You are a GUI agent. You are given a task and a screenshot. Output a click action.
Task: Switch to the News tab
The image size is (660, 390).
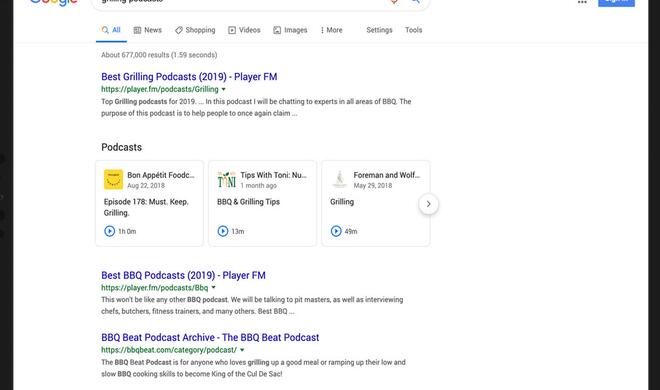(x=148, y=30)
